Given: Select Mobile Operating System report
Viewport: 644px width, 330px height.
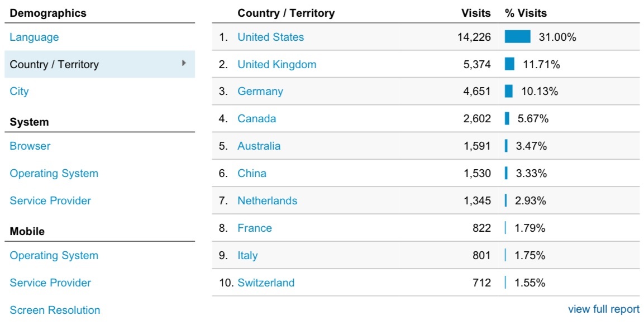Looking at the screenshot, I should [x=54, y=256].
